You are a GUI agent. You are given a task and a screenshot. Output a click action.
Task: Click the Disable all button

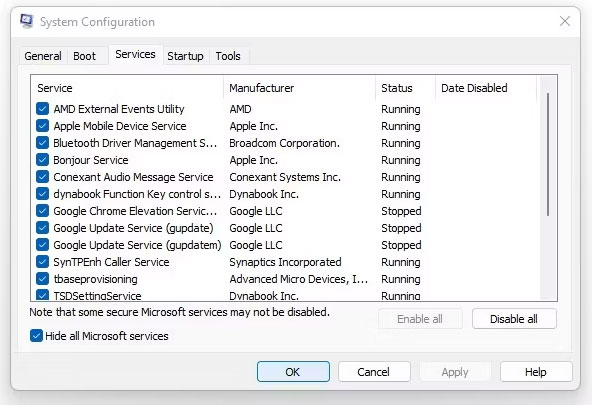click(514, 319)
